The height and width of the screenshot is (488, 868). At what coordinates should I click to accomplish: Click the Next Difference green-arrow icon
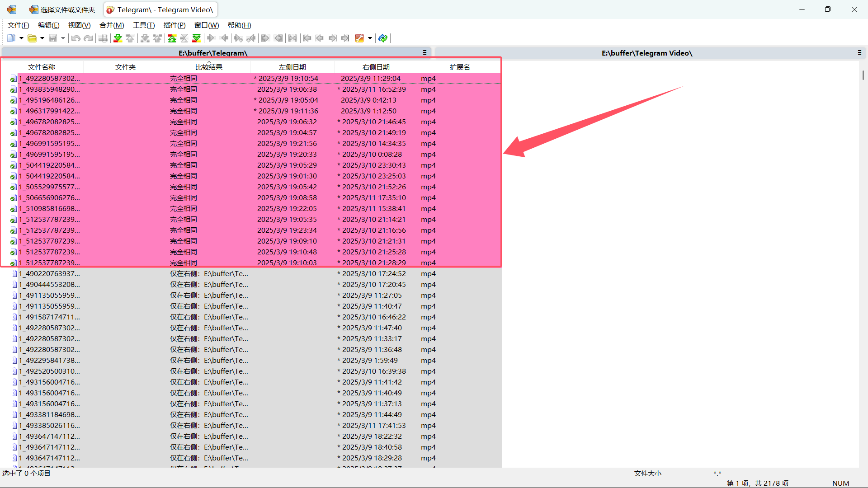pyautogui.click(x=118, y=38)
